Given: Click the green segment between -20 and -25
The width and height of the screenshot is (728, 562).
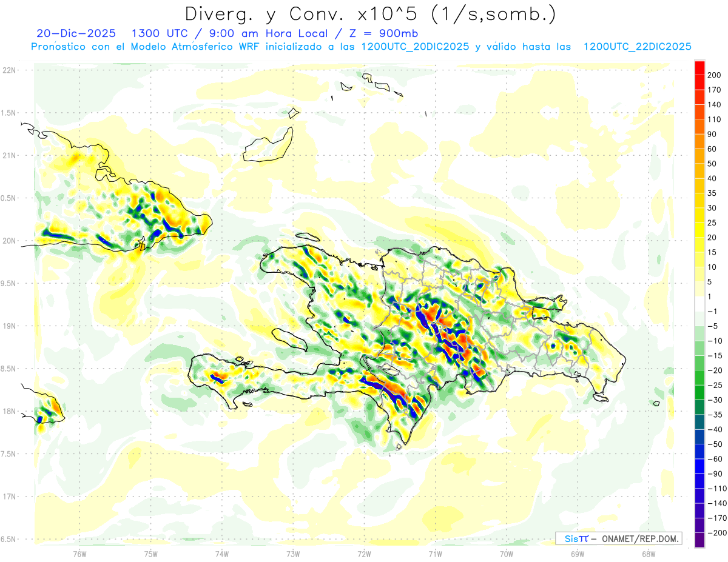Looking at the screenshot, I should tap(700, 378).
